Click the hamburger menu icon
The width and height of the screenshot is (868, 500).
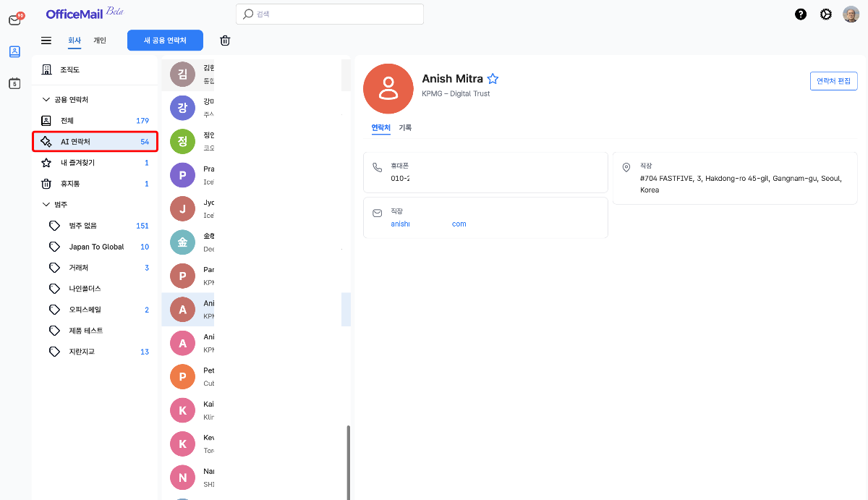click(x=46, y=41)
